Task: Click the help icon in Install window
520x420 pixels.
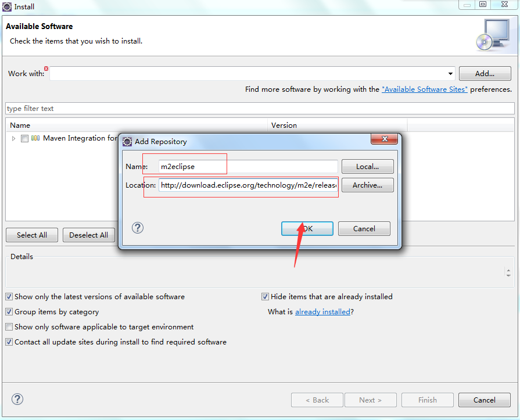Action: point(17,399)
